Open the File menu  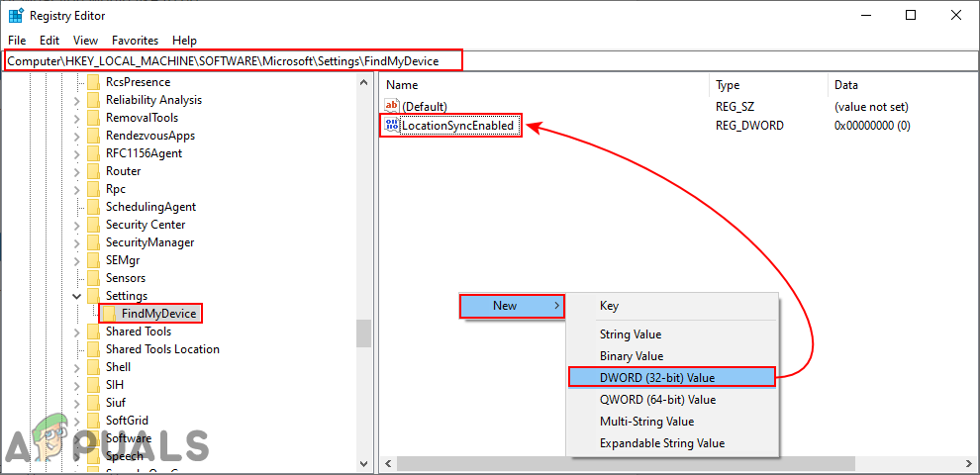coord(17,41)
